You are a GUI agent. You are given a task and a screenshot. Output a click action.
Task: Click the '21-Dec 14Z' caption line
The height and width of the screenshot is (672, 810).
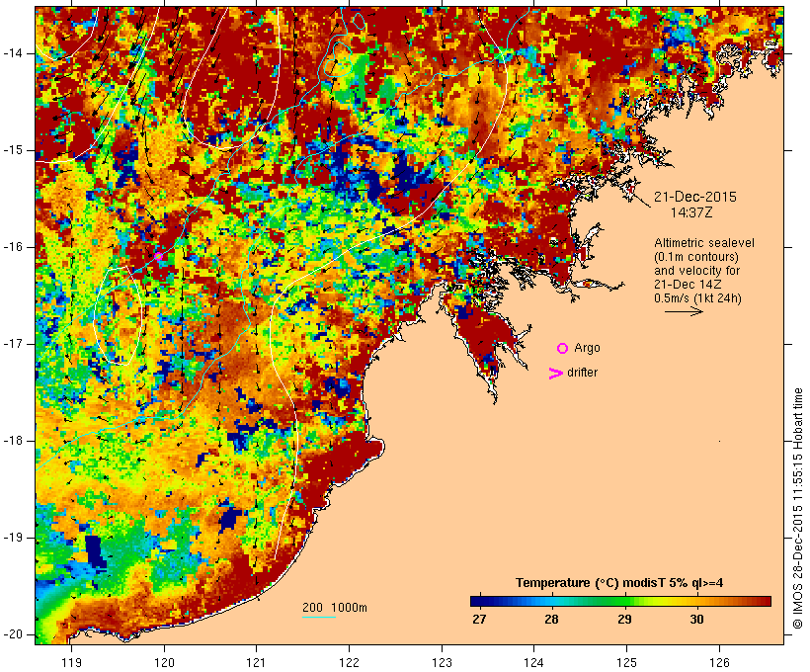coord(688,285)
